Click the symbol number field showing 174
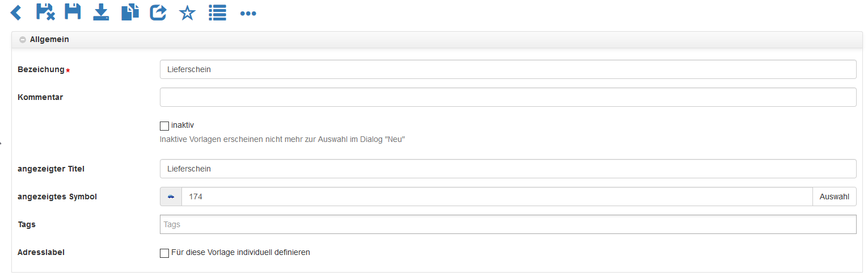The width and height of the screenshot is (868, 276). [x=496, y=196]
